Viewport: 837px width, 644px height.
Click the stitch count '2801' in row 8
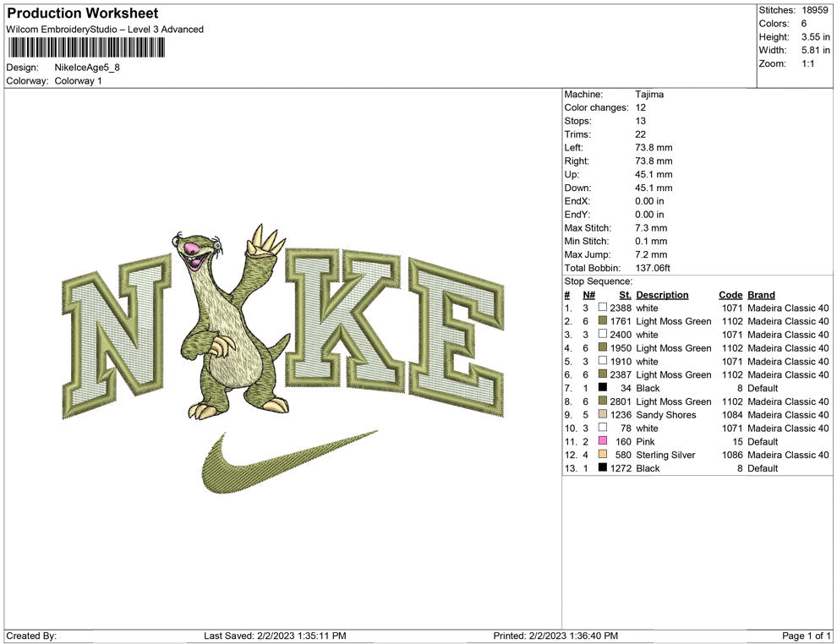[x=621, y=401]
